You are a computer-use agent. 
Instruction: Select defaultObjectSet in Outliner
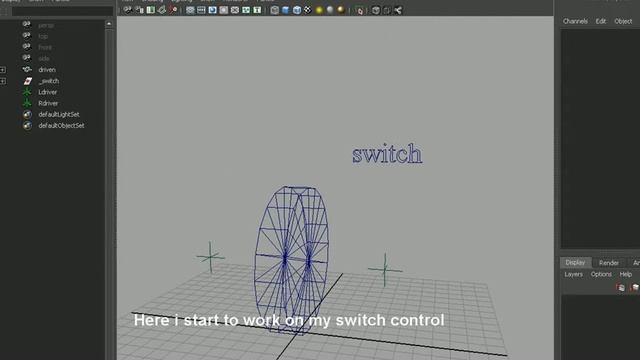pos(61,126)
